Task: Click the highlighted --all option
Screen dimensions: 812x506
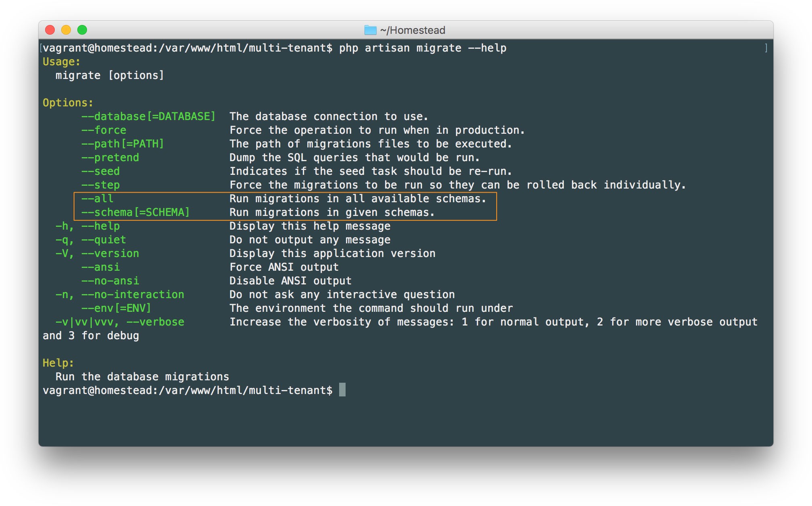Action: 97,199
